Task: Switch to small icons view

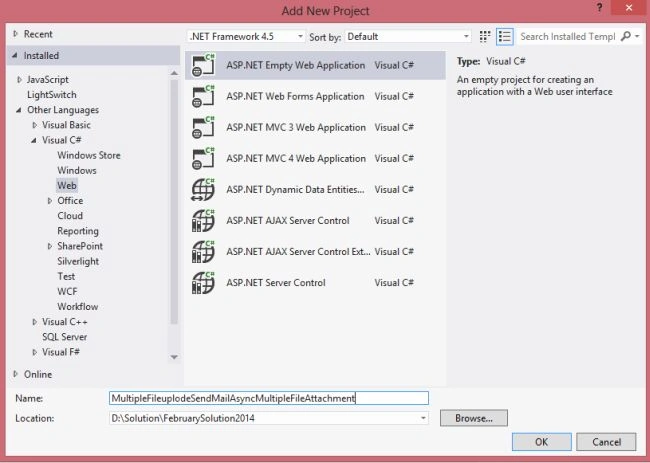Action: (485, 36)
